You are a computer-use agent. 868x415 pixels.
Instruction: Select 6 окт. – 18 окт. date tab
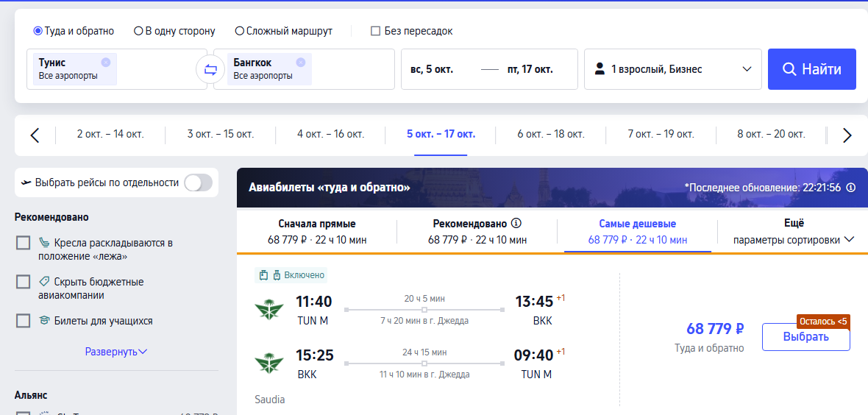[550, 134]
